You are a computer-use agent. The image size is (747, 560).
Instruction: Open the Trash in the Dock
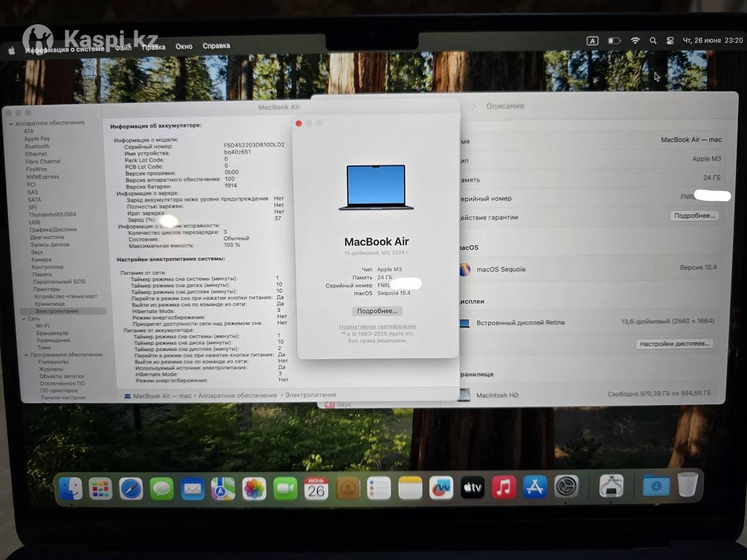(688, 484)
